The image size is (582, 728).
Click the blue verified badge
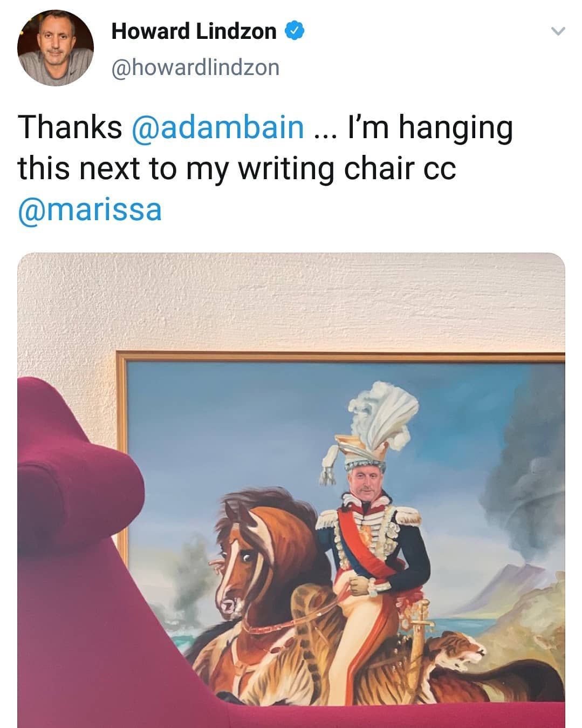click(294, 31)
